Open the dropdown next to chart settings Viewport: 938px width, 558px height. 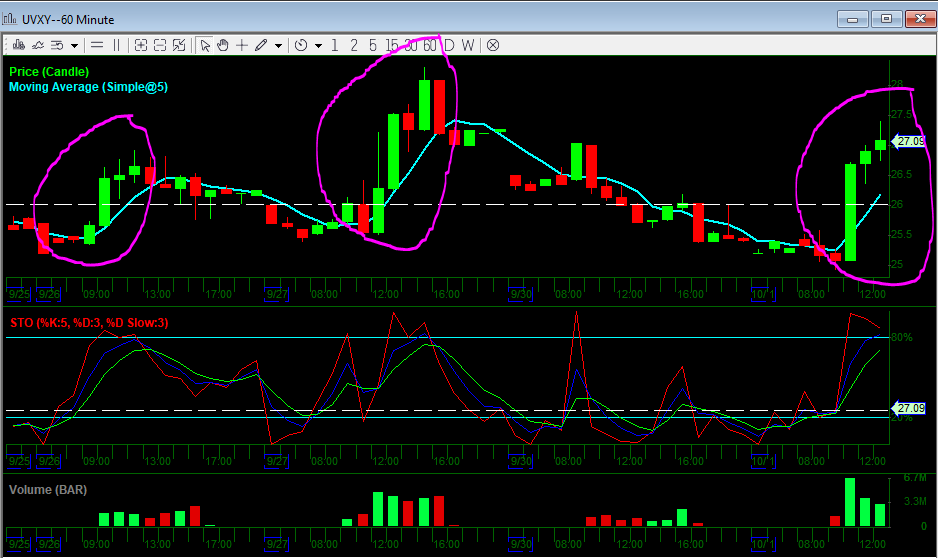[x=74, y=45]
